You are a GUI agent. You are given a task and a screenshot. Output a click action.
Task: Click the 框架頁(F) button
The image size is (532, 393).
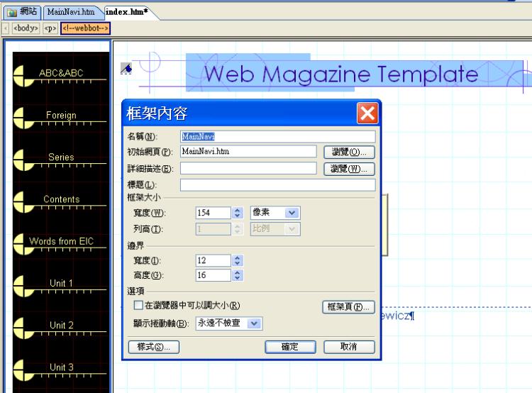[x=348, y=307]
